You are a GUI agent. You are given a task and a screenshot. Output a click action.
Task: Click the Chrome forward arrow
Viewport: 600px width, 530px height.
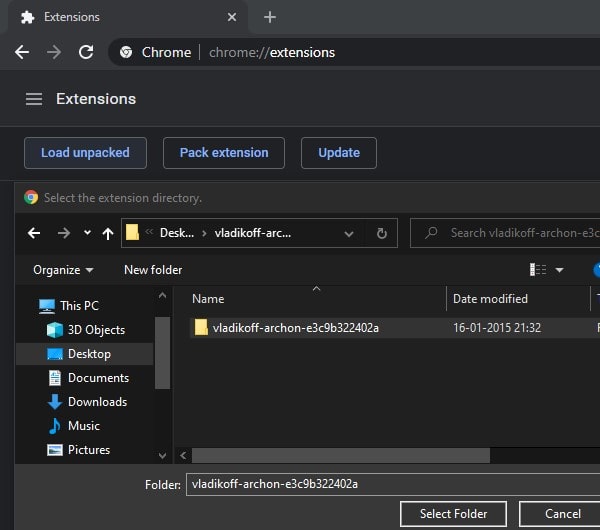[x=54, y=52]
